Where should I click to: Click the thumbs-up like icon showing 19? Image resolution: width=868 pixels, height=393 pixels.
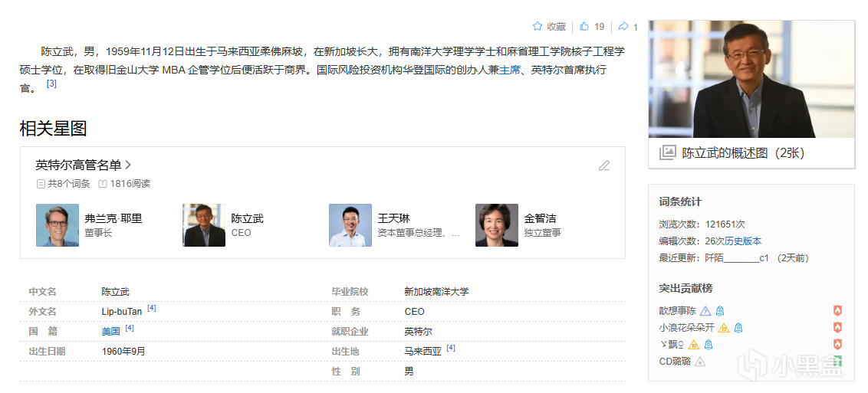point(584,26)
